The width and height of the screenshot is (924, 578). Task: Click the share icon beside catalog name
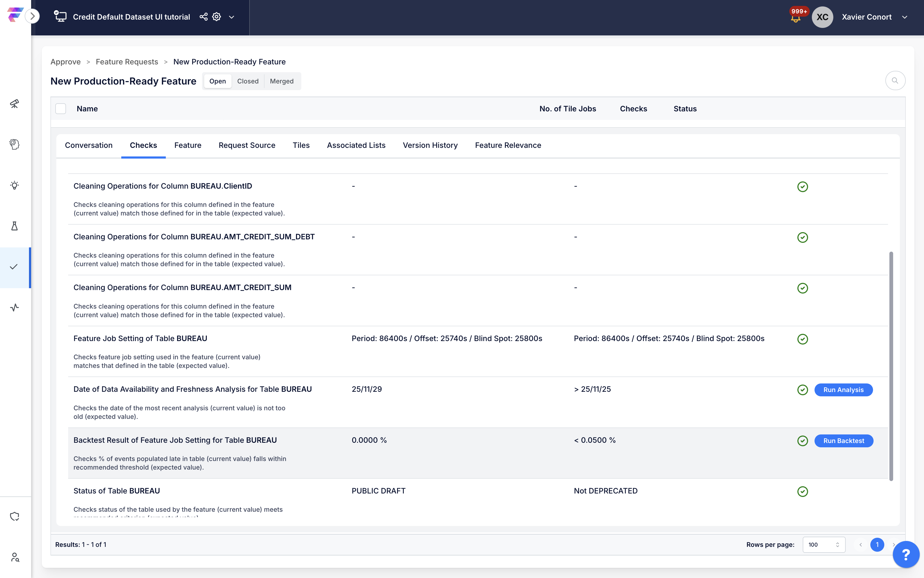click(x=203, y=17)
